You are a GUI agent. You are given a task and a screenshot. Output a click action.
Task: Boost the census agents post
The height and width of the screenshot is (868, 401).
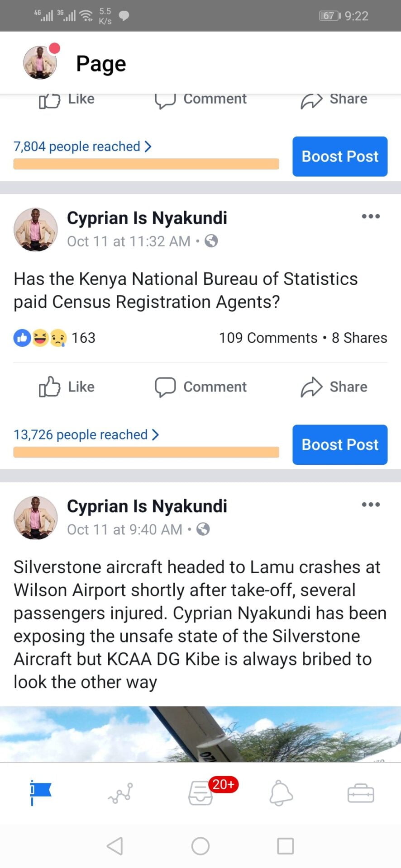click(x=340, y=445)
